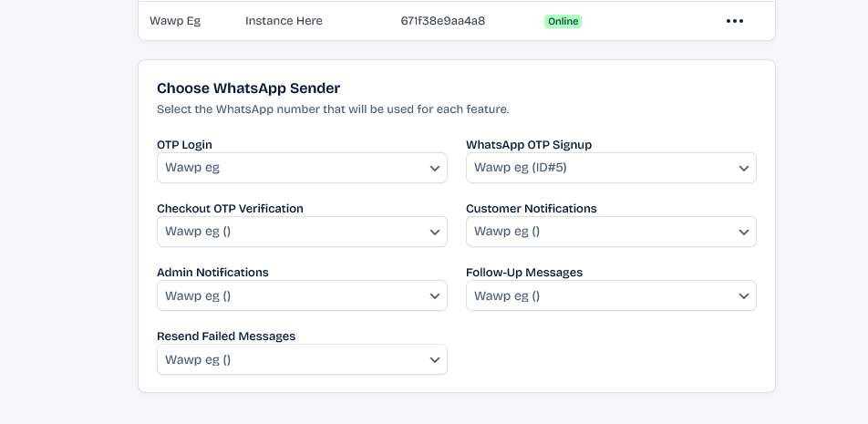Click the chevron arrow in Resend Failed Messages field
Image resolution: width=868 pixels, height=424 pixels.
click(x=435, y=360)
